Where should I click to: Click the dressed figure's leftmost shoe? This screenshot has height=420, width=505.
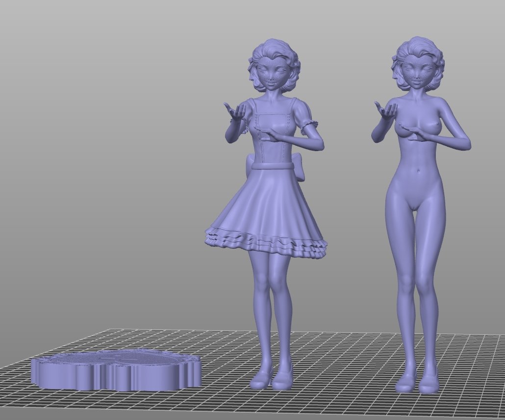click(x=260, y=378)
